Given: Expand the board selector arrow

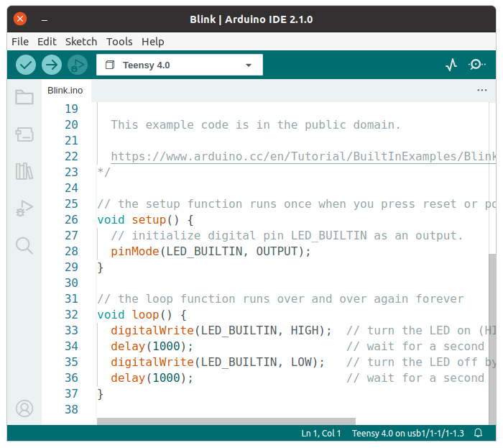Looking at the screenshot, I should [249, 65].
